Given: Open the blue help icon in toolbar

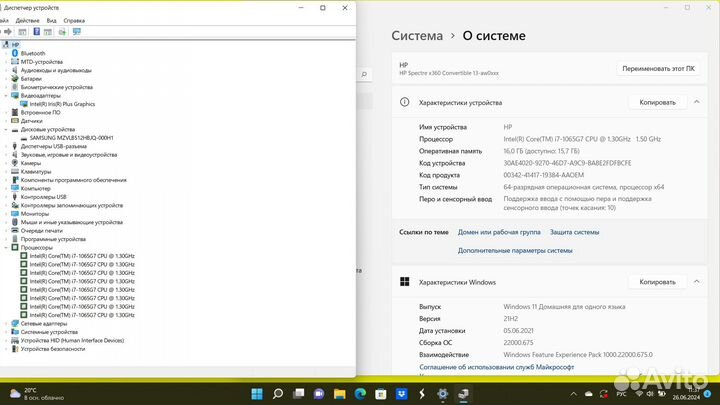Looking at the screenshot, I should tap(36, 32).
